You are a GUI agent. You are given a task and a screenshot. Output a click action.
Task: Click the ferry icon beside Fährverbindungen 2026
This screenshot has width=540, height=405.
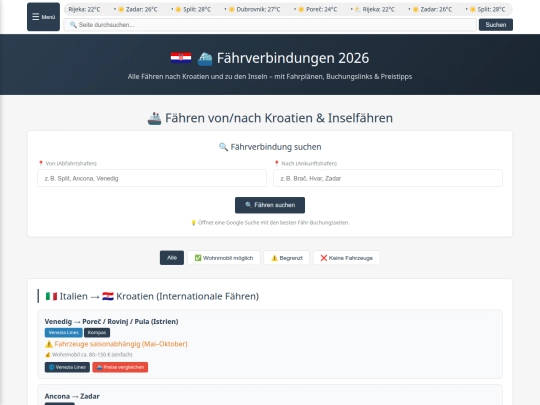[205, 59]
